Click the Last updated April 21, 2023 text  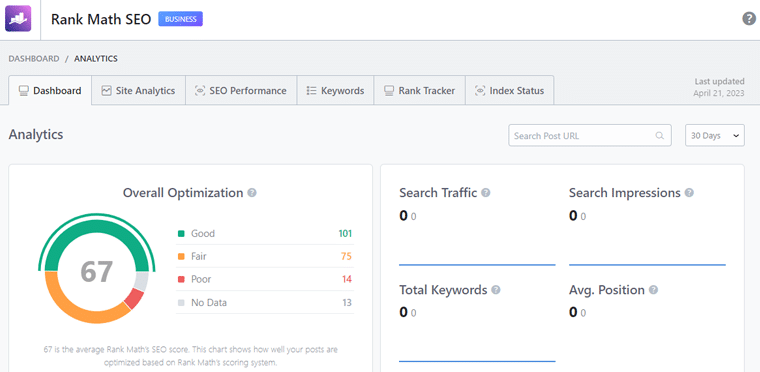[x=719, y=87]
